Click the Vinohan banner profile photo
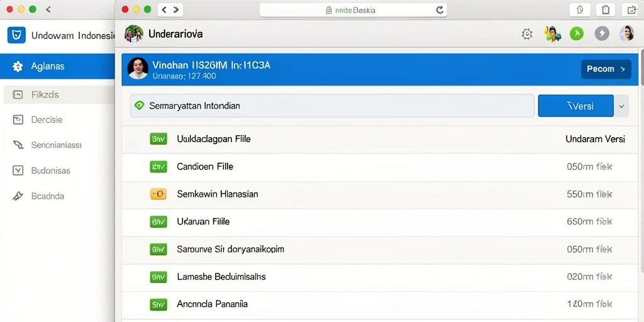Screen dimensions: 644x322 click(x=138, y=68)
